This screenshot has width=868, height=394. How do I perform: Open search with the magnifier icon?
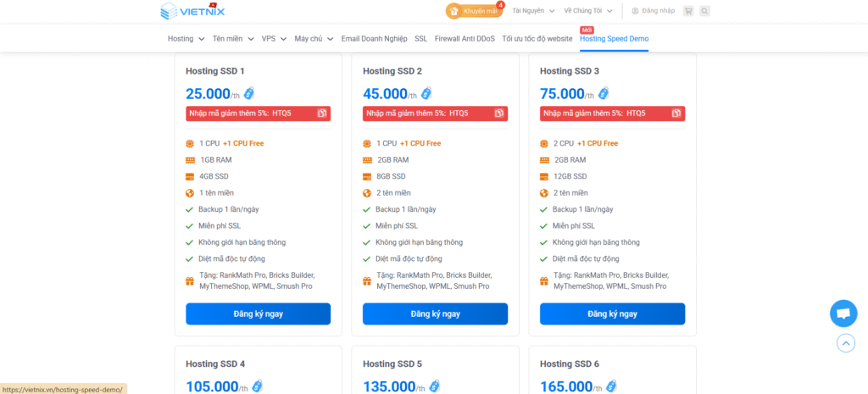pyautogui.click(x=704, y=11)
